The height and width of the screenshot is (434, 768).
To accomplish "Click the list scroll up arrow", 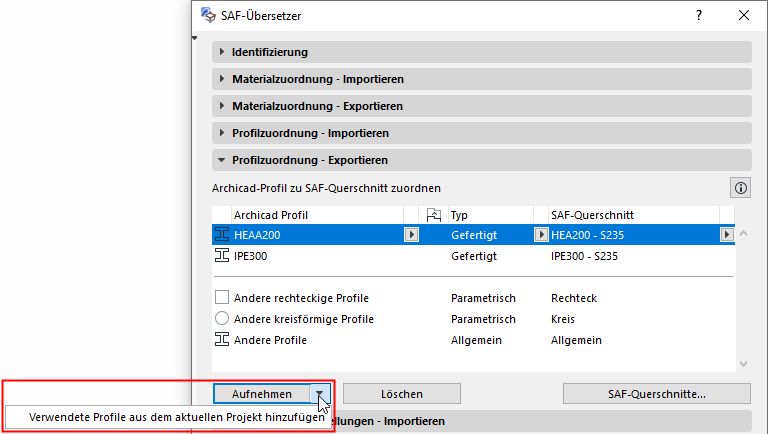I will point(744,234).
